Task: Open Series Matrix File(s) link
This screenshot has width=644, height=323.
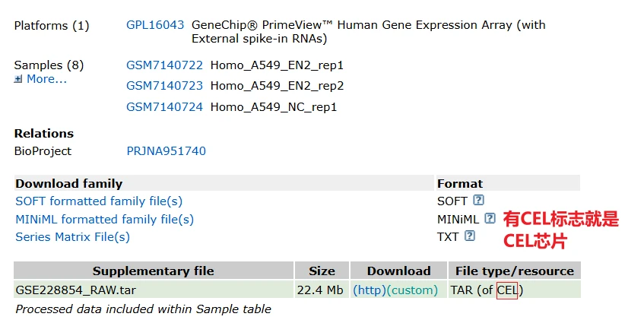Action: pyautogui.click(x=72, y=237)
